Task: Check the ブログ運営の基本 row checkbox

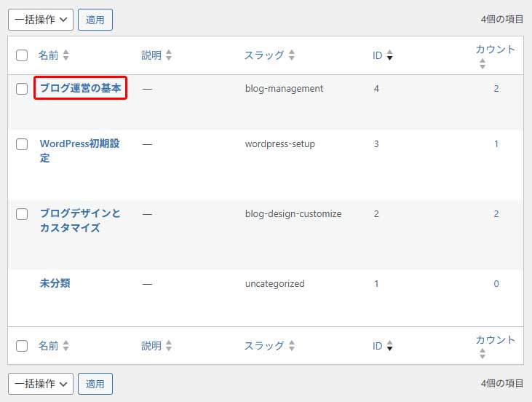Action: 22,89
